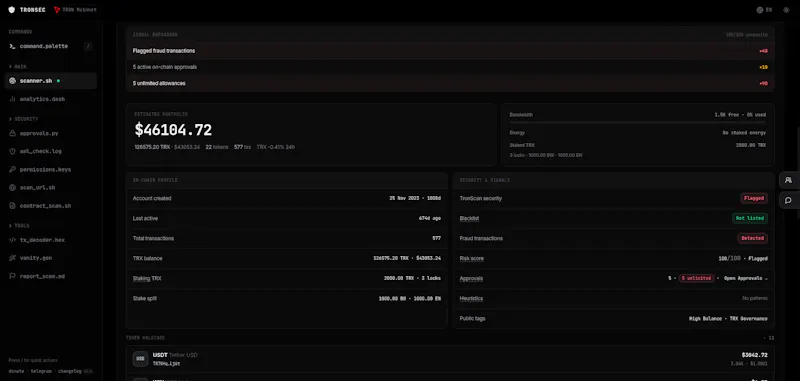Follow the donate link

pos(16,371)
